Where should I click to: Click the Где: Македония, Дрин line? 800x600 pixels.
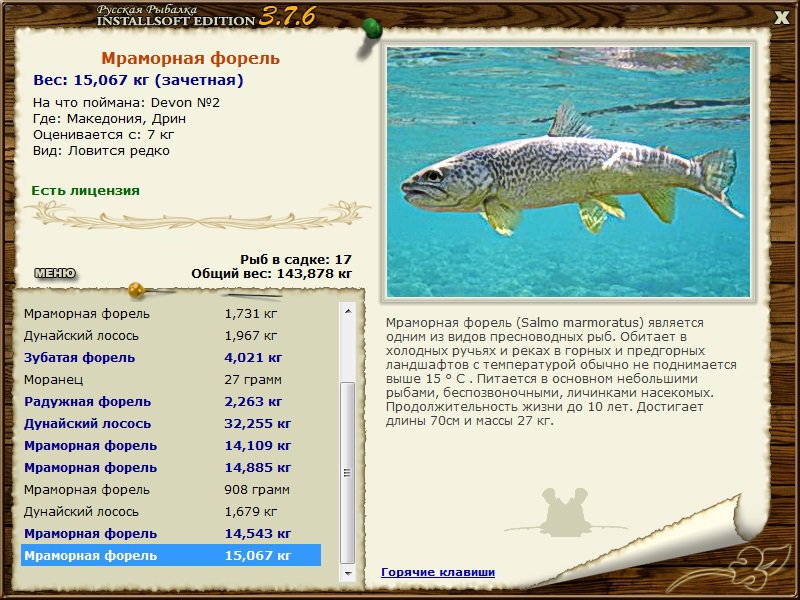109,119
